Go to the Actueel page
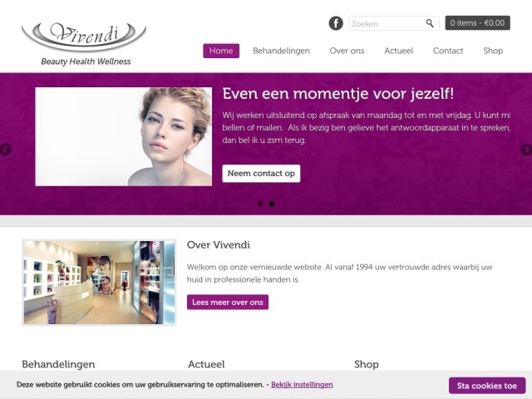532x399 pixels. coord(399,51)
